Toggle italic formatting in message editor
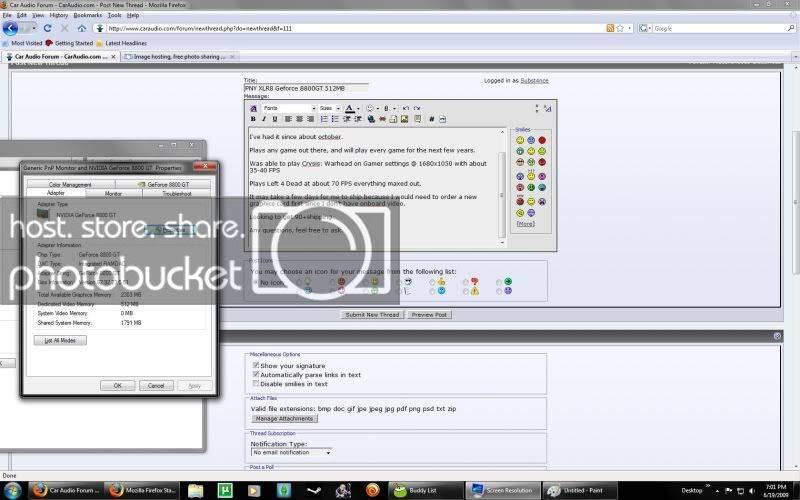 pos(264,119)
